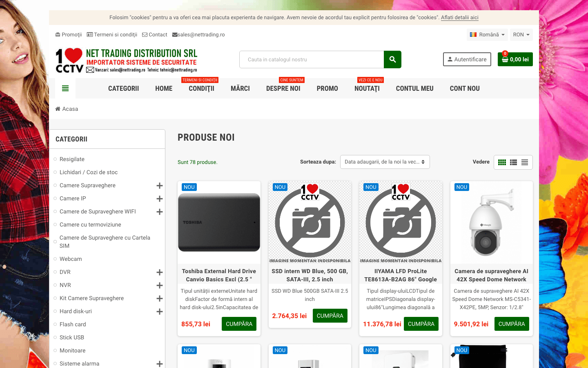Open Lichidari / Cozi de stoc category

click(89, 172)
